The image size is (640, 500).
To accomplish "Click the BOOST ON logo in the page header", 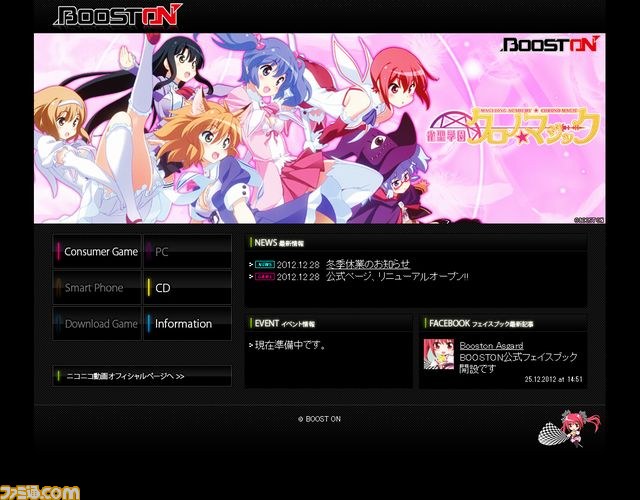I will 118,16.
